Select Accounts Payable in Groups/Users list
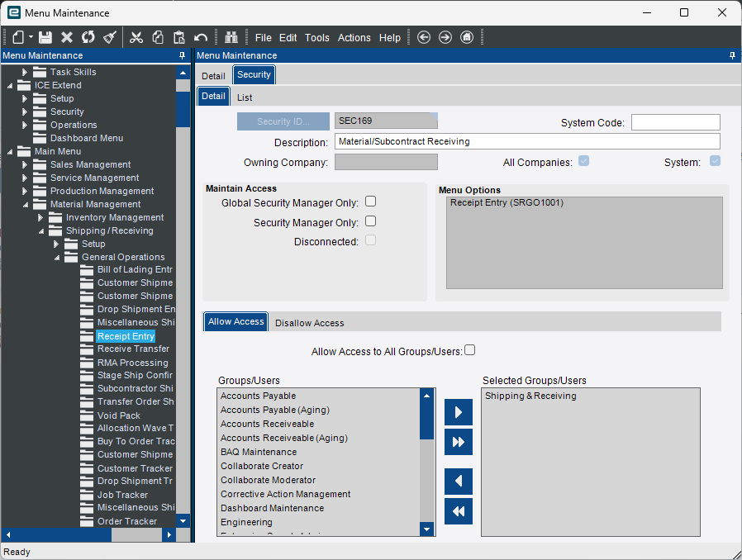Screen dimensions: 742x560 point(318,396)
